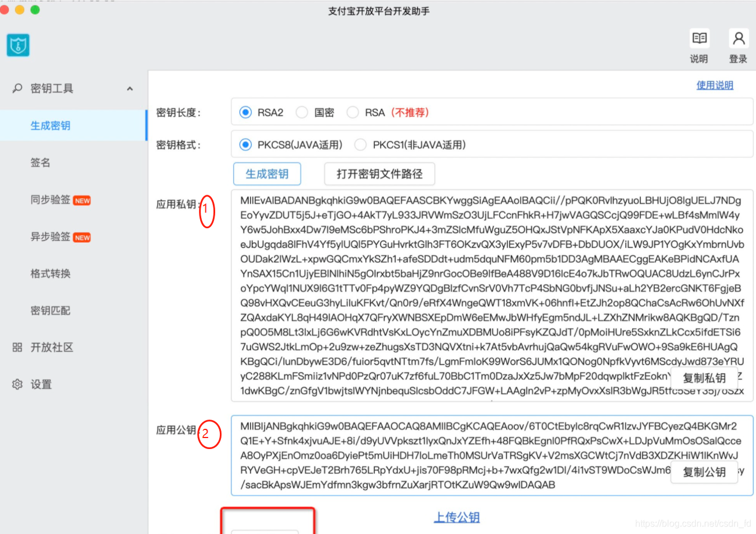Click NEW badge next to 同步验签
This screenshot has width=756, height=534.
[x=82, y=201]
